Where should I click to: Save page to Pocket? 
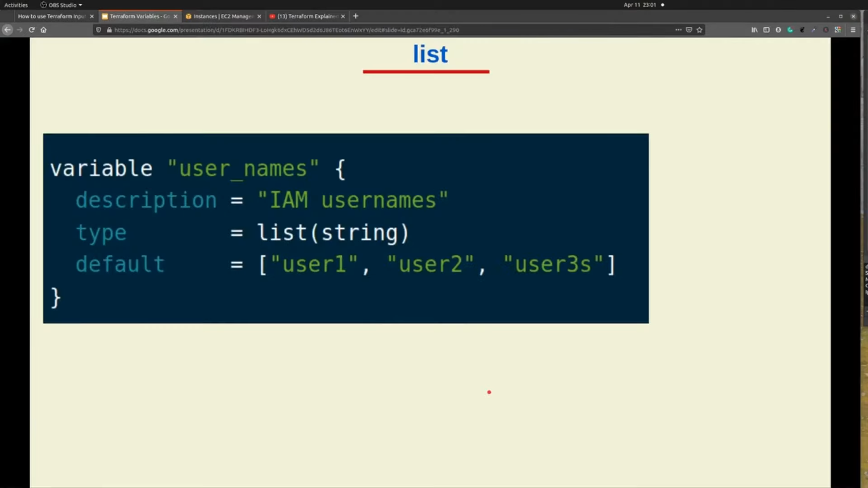(689, 30)
